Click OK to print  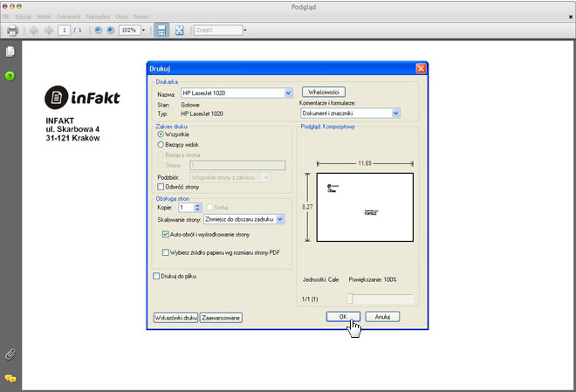(343, 317)
